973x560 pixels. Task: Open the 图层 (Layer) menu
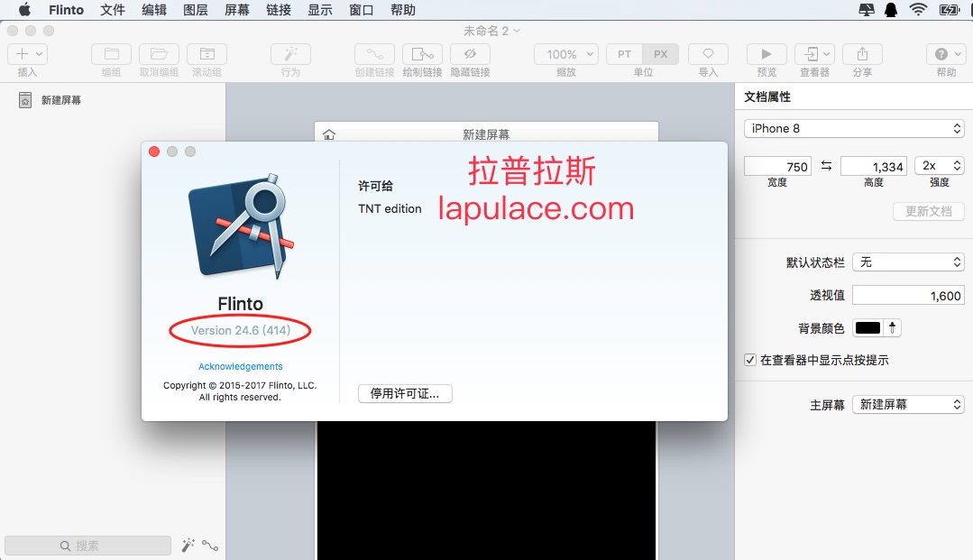pos(196,10)
